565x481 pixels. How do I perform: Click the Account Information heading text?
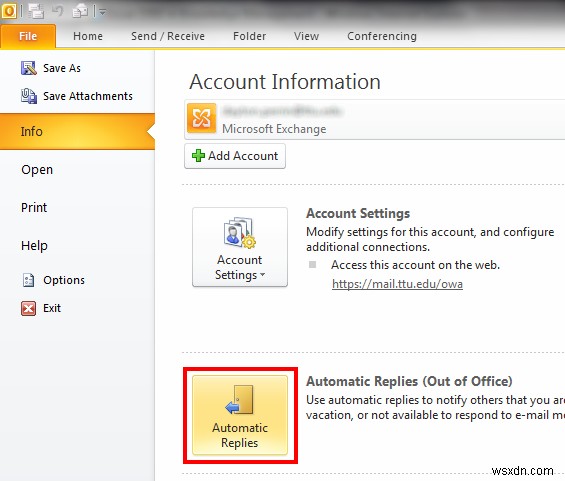[x=285, y=81]
